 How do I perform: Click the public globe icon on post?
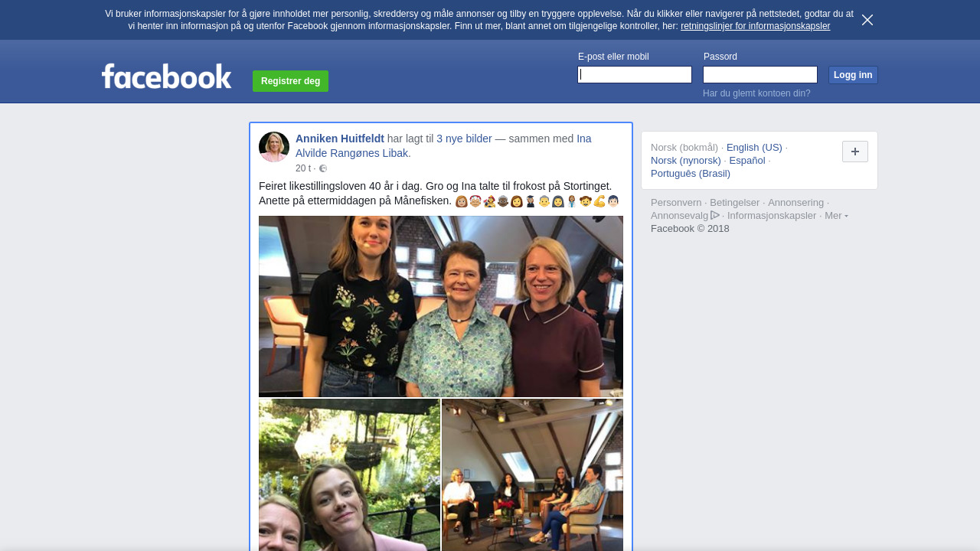coord(323,168)
